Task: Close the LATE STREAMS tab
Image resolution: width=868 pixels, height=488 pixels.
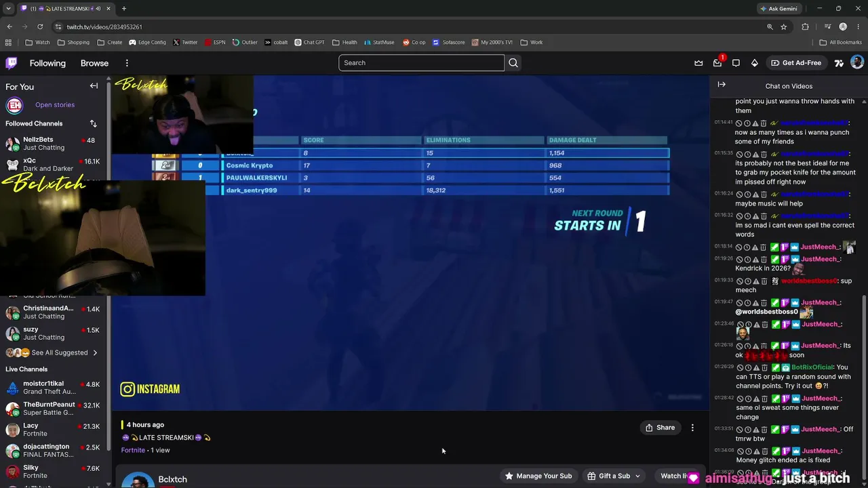Action: pyautogui.click(x=108, y=9)
